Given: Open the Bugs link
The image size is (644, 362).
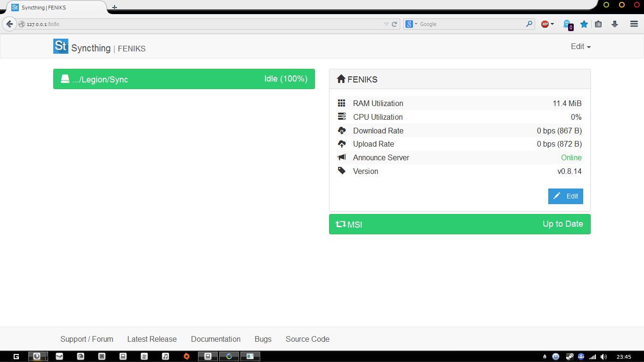Looking at the screenshot, I should (263, 339).
